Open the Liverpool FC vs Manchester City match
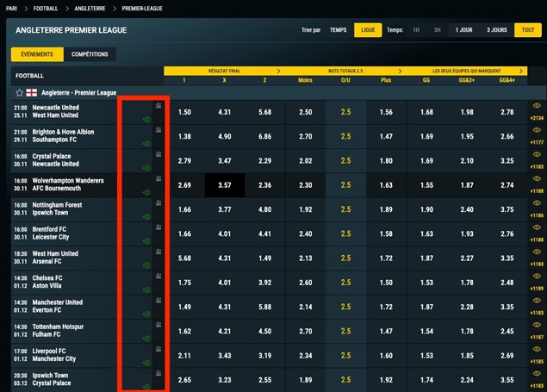The image size is (547, 392). (53, 355)
